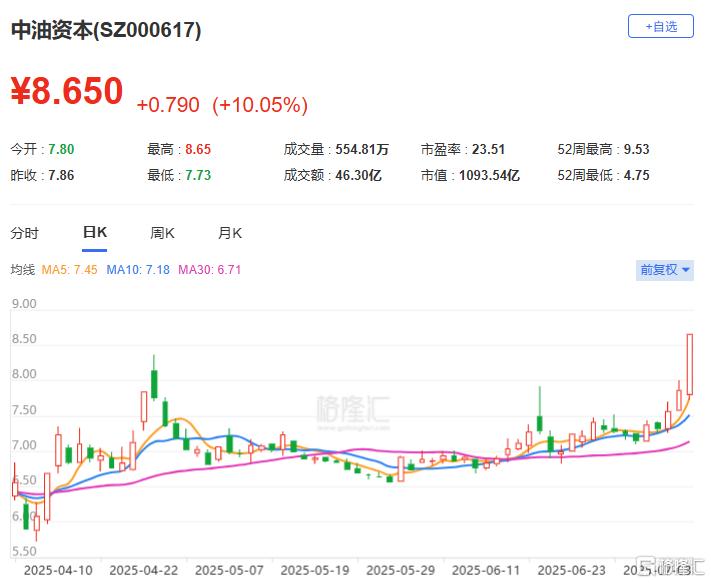
Task: Click the 最低 value 7.73
Action: pyautogui.click(x=198, y=175)
